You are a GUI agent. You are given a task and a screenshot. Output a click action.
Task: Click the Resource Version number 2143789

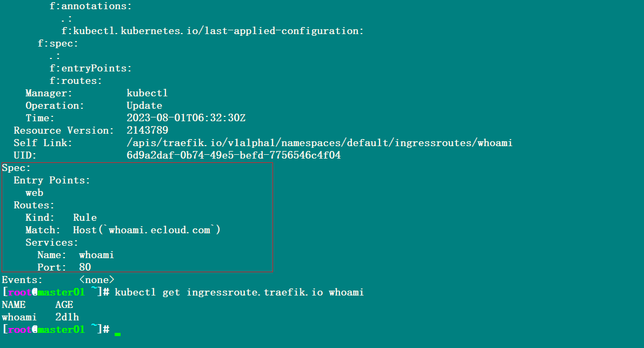(148, 130)
